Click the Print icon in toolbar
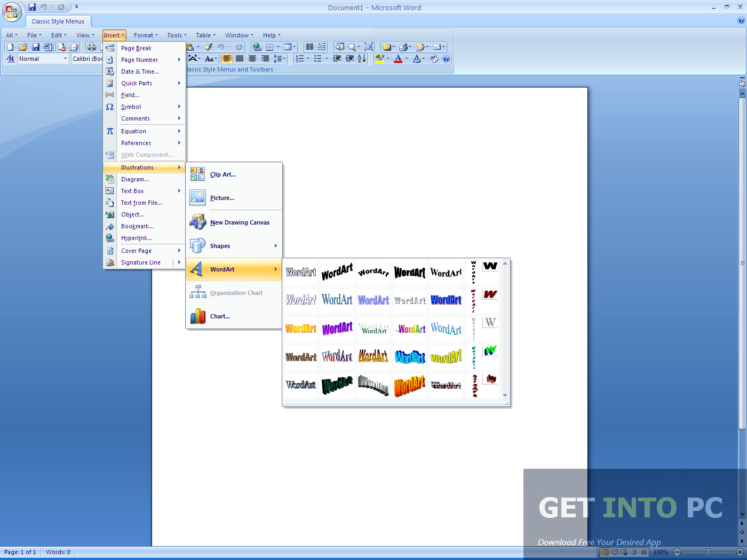Screen dimensions: 747x560 coord(92,47)
